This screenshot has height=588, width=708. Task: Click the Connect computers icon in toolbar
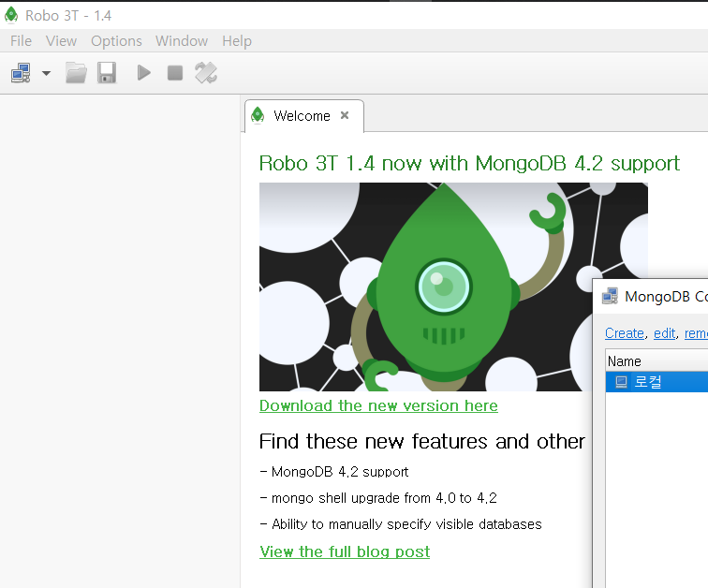21,73
